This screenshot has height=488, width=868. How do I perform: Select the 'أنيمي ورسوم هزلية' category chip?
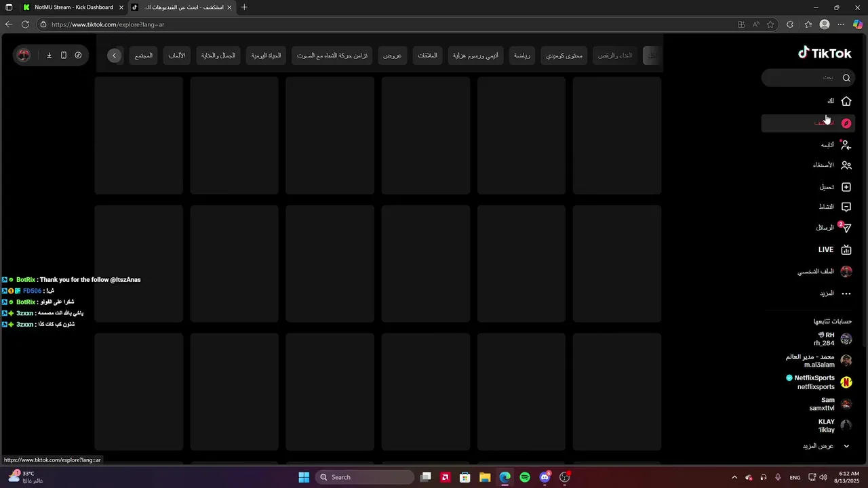pos(475,56)
